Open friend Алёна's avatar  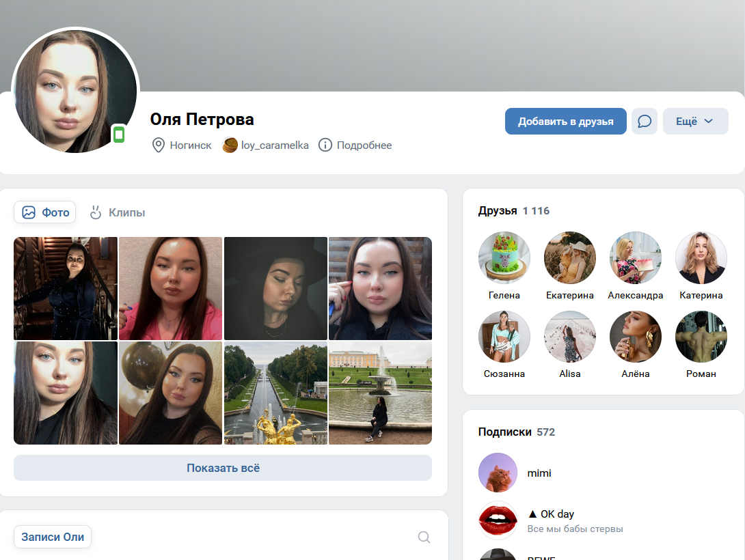click(x=635, y=337)
